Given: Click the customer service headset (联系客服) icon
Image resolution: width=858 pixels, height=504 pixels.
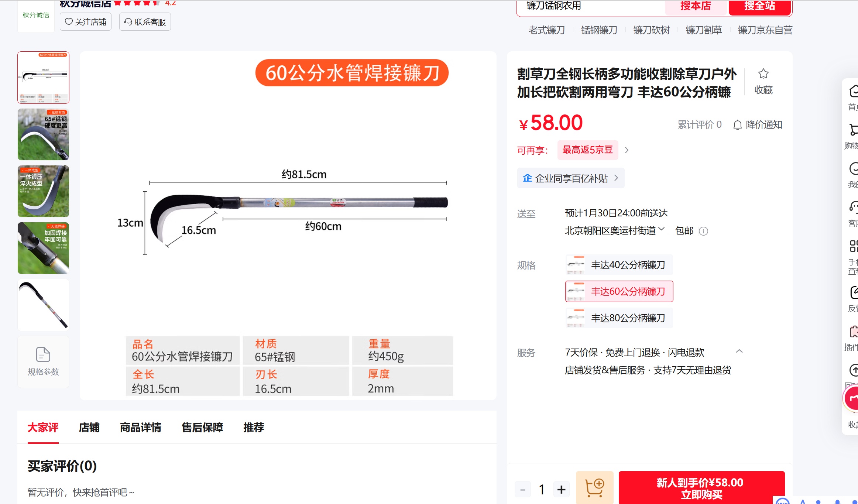Looking at the screenshot, I should coord(128,22).
